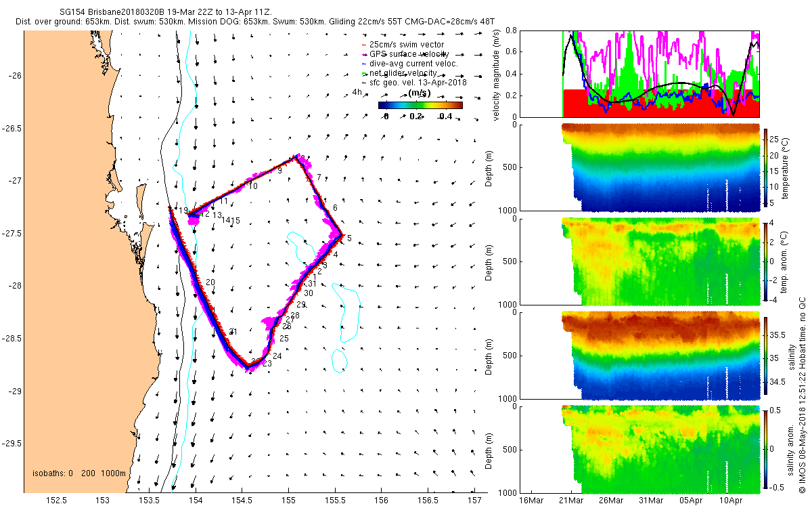
Task: Click waypoint number 24 on the glider track
Action: [x=277, y=356]
